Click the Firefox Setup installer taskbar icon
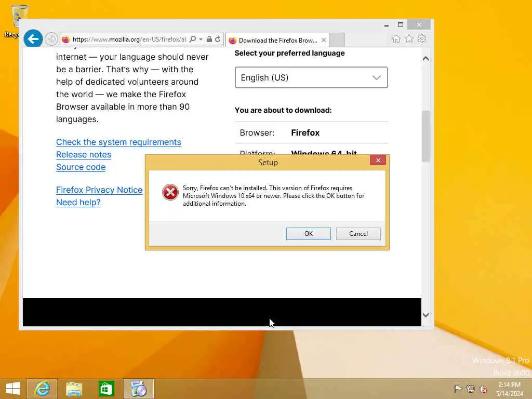This screenshot has height=399, width=532. 138,389
